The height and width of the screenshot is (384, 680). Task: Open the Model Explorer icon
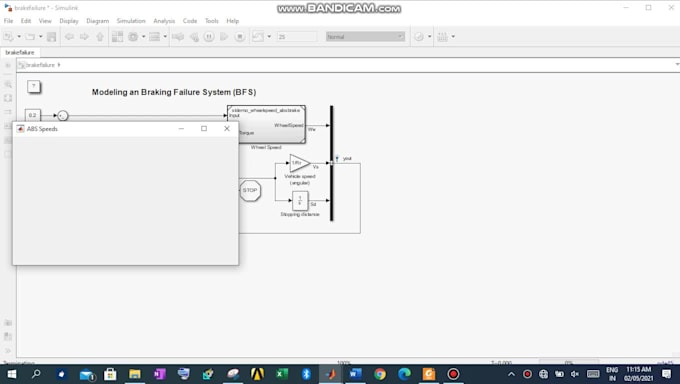[x=154, y=37]
